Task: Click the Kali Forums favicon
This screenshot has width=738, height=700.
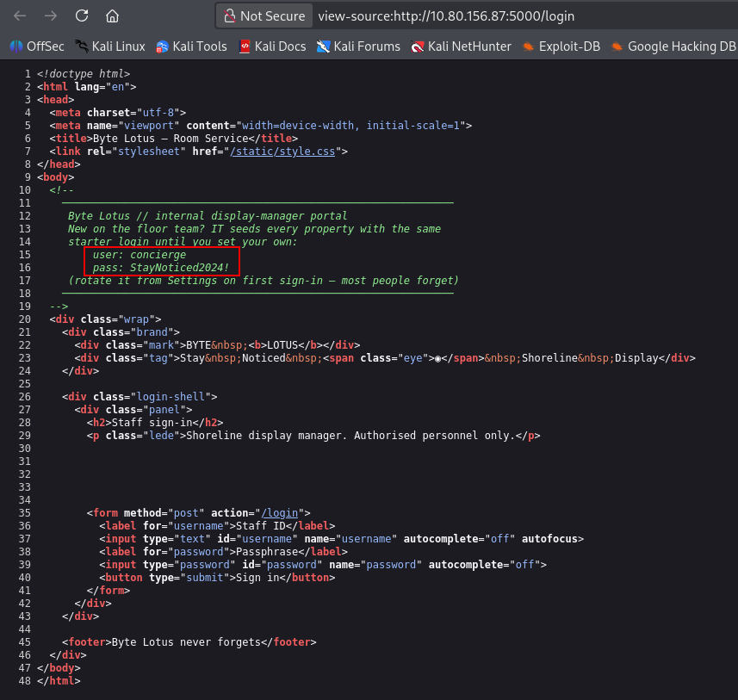Action: pos(323,46)
